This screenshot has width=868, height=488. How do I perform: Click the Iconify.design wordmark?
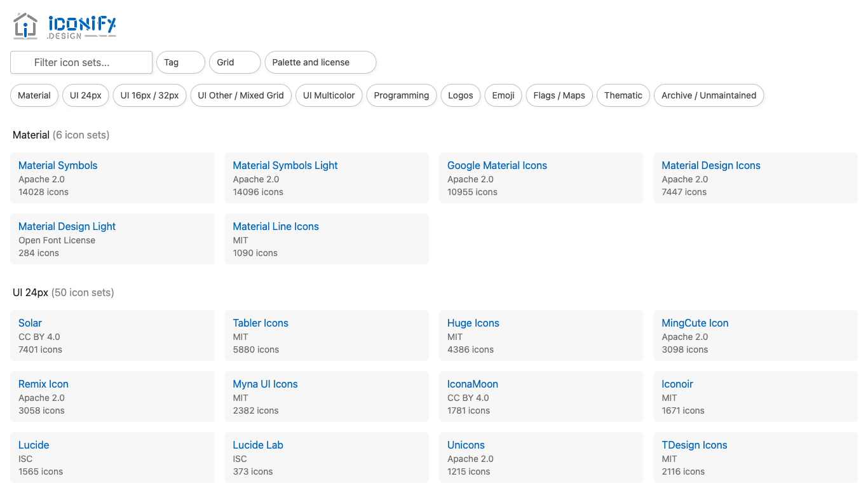(x=81, y=27)
